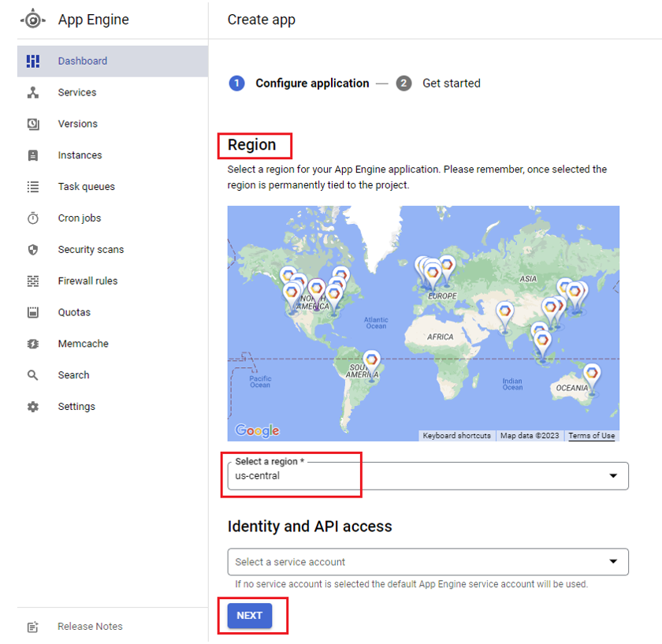The width and height of the screenshot is (662, 644).
Task: Click the Release Notes icon
Action: (33, 627)
